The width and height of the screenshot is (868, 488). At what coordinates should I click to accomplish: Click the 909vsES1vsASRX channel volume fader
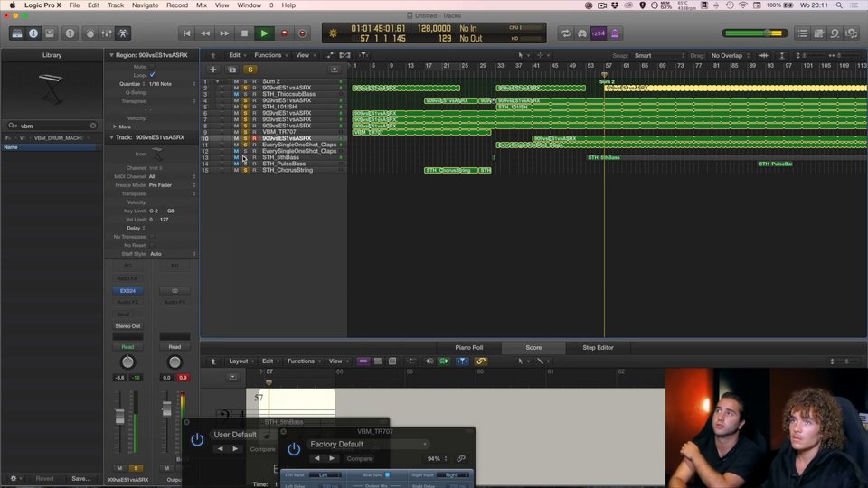point(119,418)
